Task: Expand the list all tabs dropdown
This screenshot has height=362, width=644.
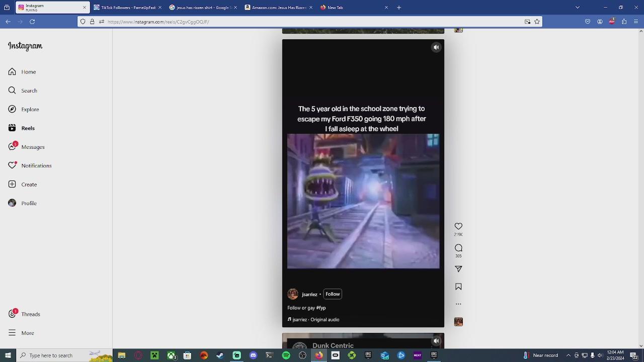Action: click(578, 8)
